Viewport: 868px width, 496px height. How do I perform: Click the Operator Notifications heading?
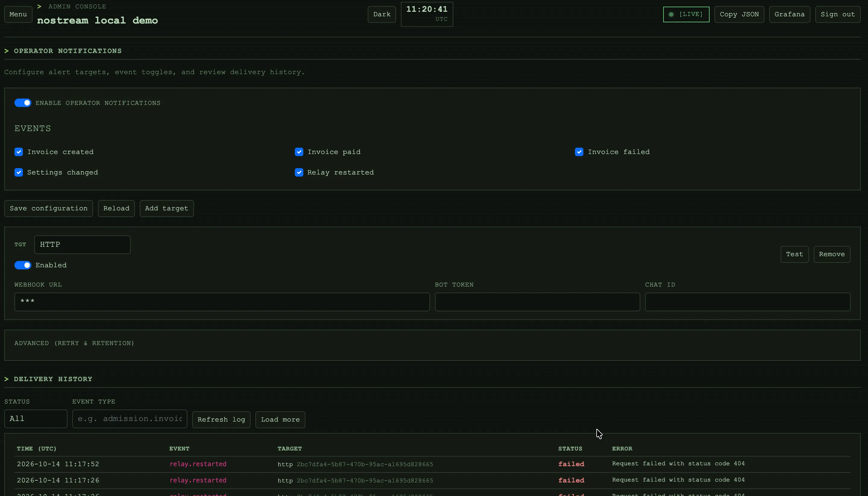click(68, 51)
